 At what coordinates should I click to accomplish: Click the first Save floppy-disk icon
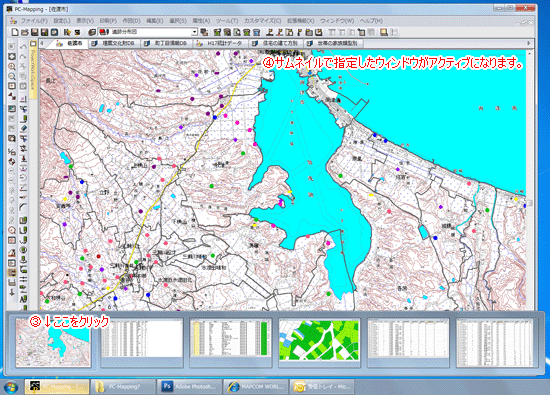(34, 32)
